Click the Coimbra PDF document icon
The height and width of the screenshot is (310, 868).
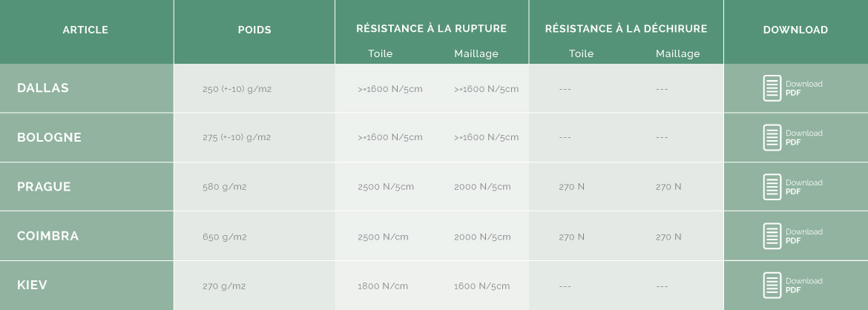pos(772,236)
